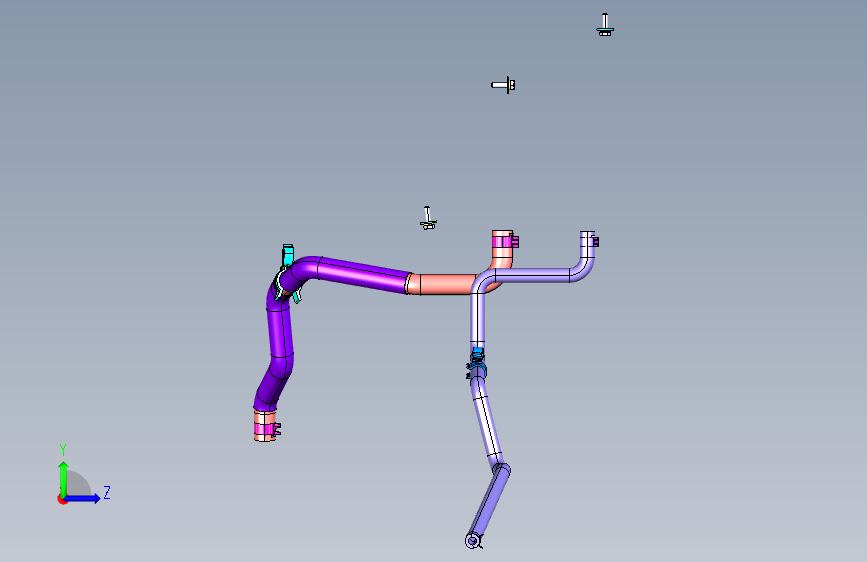867x562 pixels.
Task: Click the red X axis dot on the triad
Action: pos(62,499)
